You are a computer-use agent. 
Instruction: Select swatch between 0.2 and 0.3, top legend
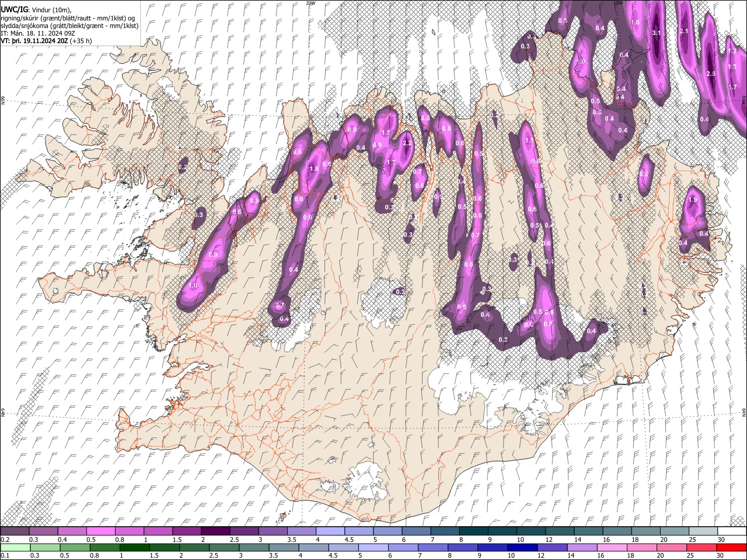15,531
